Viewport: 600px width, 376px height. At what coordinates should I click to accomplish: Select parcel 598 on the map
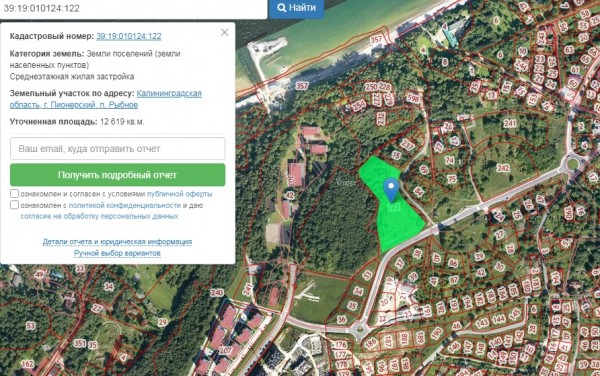pos(413,99)
